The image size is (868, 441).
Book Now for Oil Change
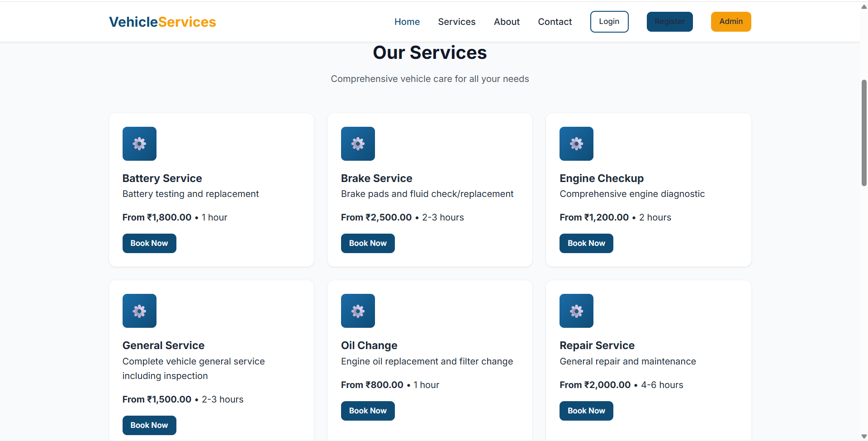pyautogui.click(x=368, y=411)
